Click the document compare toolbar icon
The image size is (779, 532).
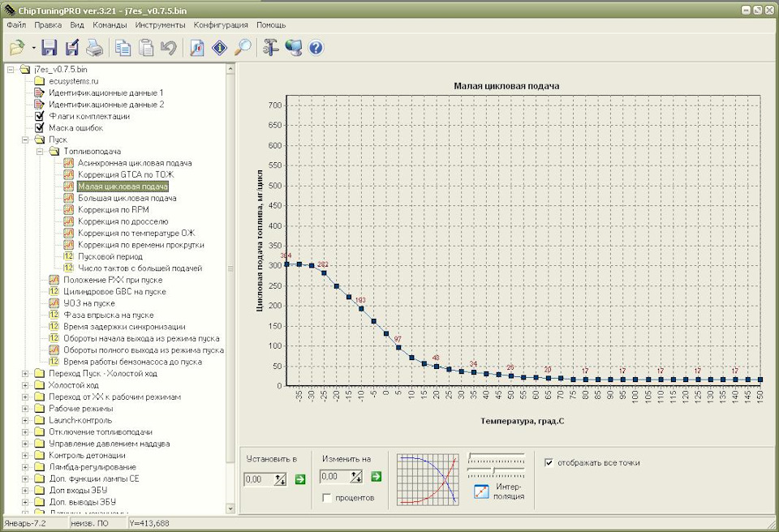(196, 48)
